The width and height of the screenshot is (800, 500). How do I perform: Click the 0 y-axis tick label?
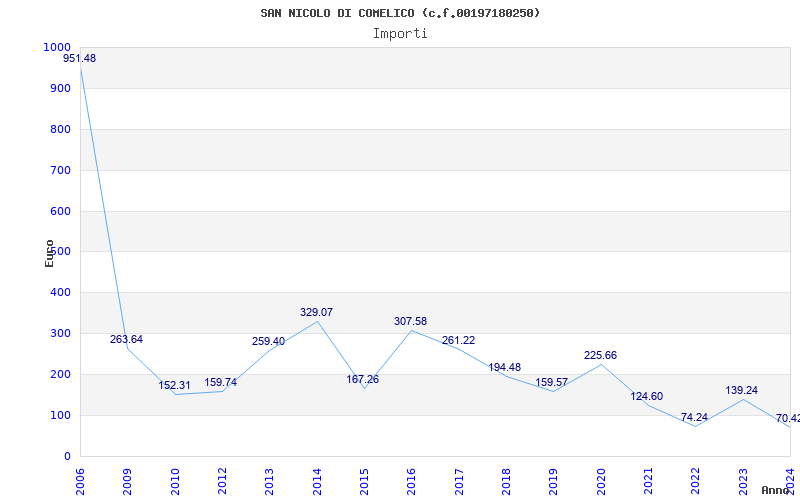click(67, 457)
